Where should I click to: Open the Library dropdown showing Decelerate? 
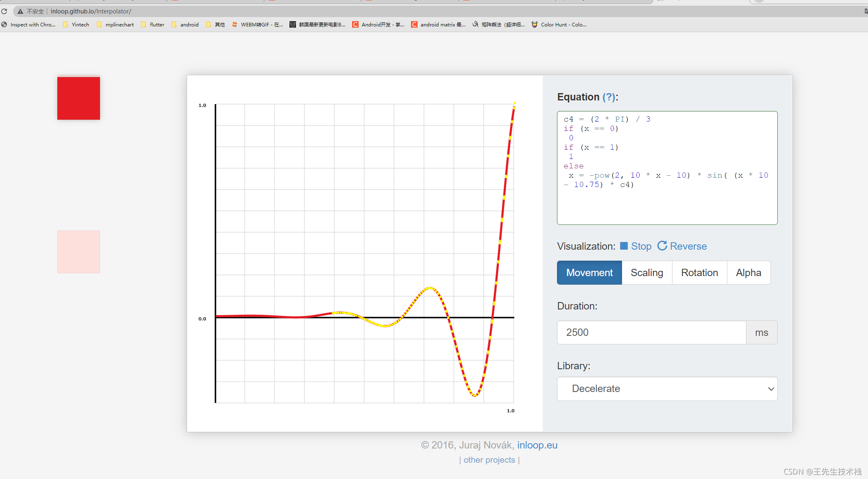pos(667,389)
